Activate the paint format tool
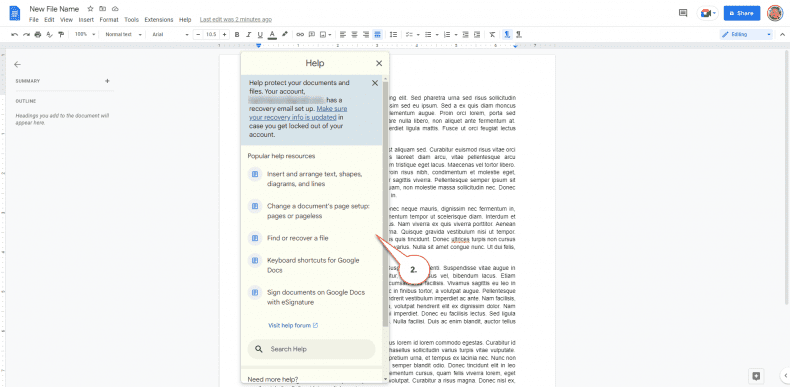This screenshot has height=387, width=790. (61, 35)
